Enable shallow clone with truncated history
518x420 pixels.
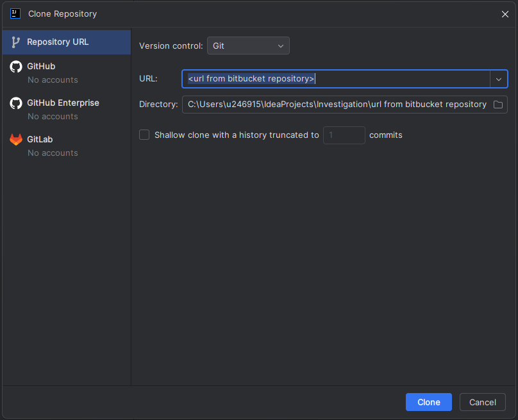pyautogui.click(x=144, y=135)
